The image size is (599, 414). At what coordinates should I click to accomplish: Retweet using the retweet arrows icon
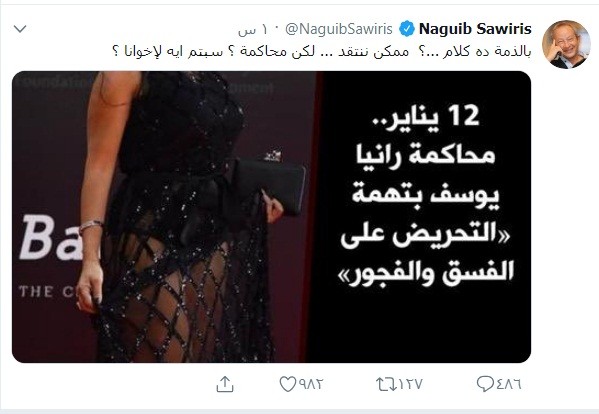pos(386,384)
